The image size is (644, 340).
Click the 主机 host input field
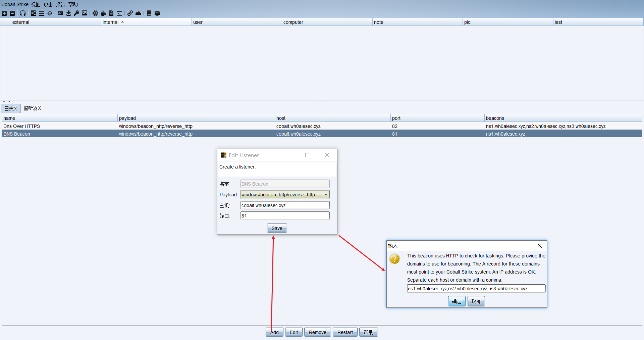coord(285,205)
